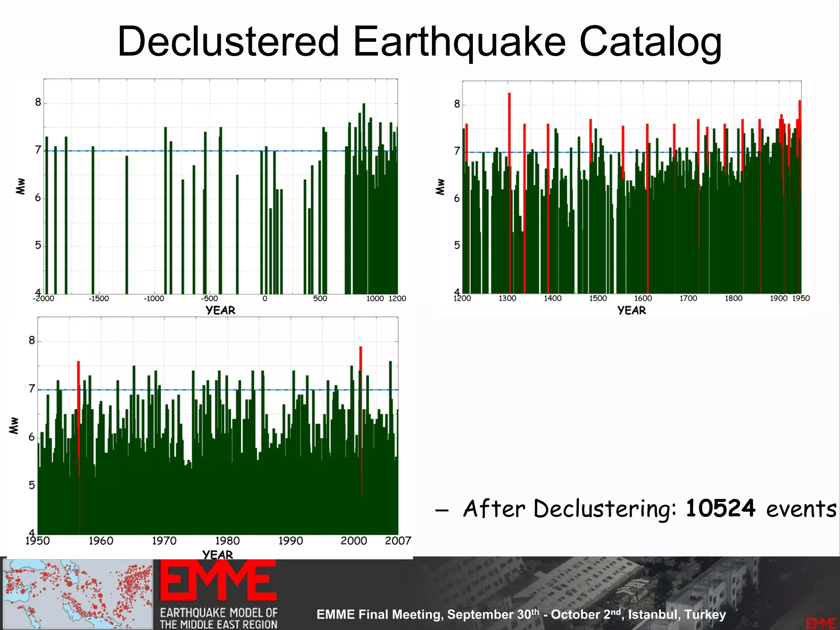
Task: Click the '-500' x-axis label
Action: point(209,299)
